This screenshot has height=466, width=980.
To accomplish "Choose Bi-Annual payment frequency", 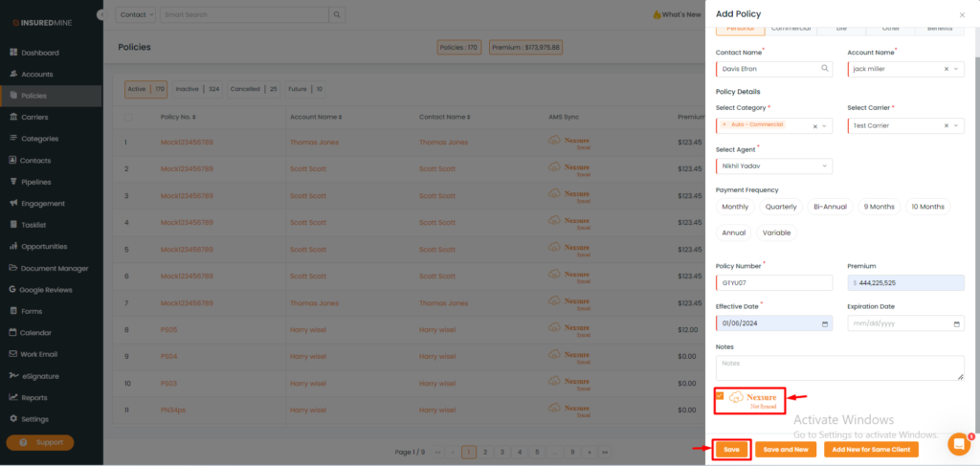I will 830,206.
